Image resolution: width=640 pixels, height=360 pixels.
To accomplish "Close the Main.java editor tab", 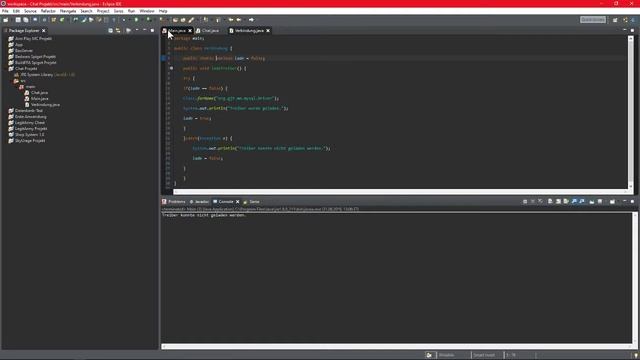I will click(190, 31).
